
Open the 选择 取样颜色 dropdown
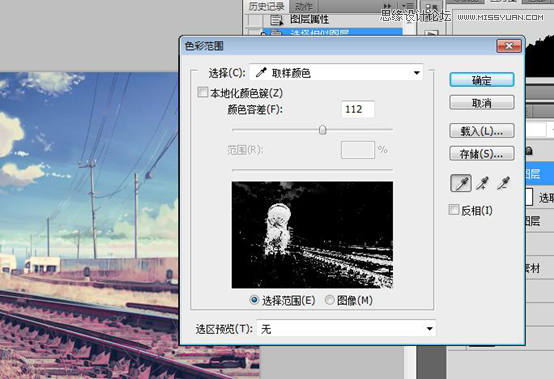click(336, 73)
